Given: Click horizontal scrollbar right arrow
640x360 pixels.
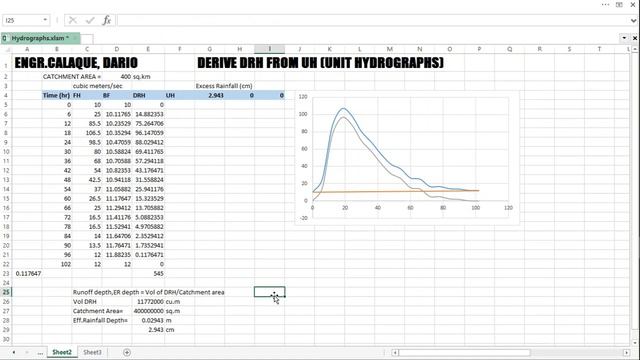Looking at the screenshot, I should click(627, 353).
